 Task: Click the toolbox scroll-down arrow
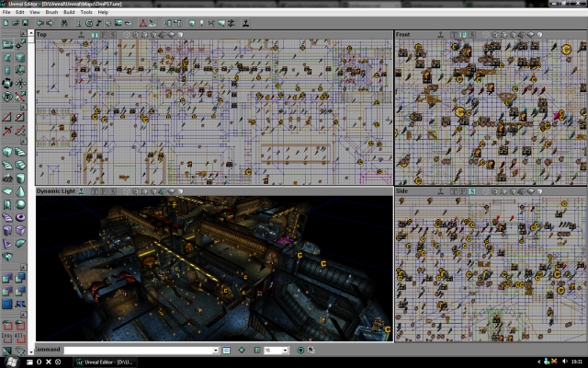(31, 352)
